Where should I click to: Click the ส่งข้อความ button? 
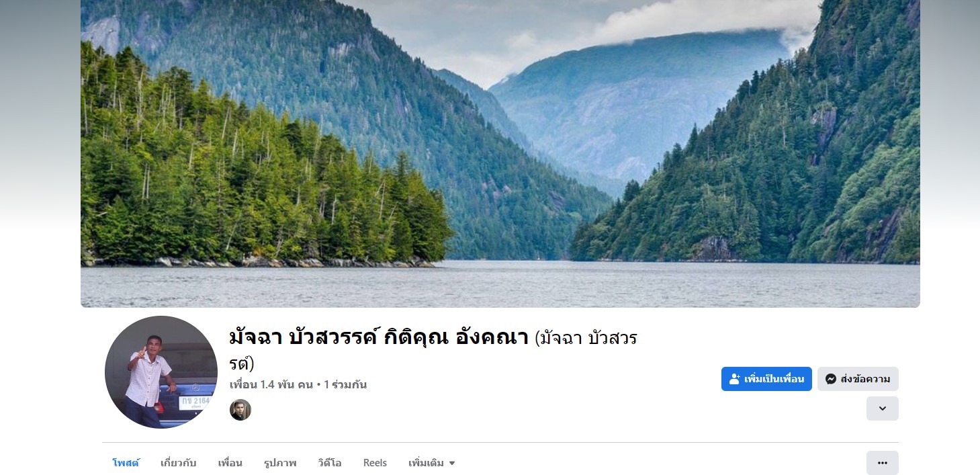[x=858, y=379]
